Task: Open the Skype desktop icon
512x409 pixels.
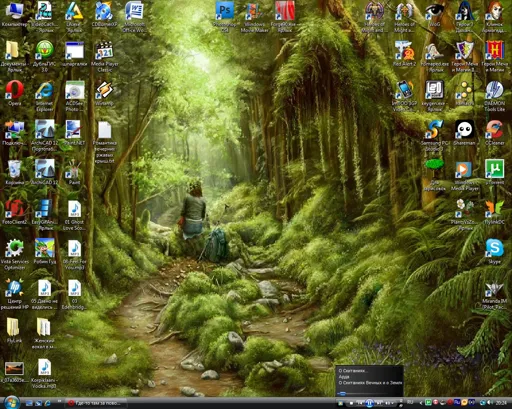Action: tap(494, 251)
